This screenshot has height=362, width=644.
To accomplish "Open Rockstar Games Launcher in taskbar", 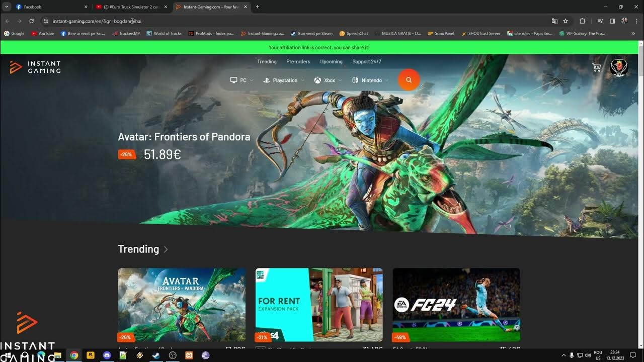I will click(x=91, y=355).
